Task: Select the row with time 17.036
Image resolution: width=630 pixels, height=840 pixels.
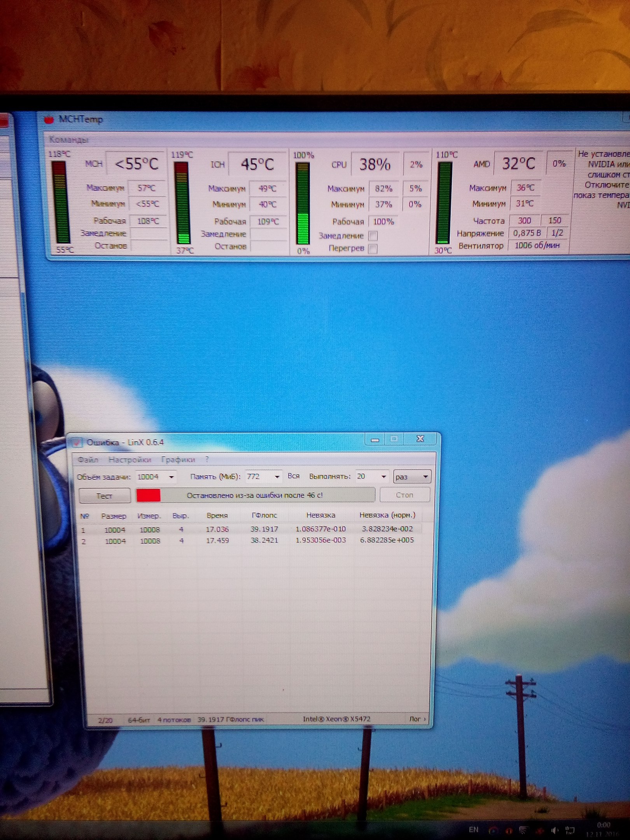Action: point(250,529)
